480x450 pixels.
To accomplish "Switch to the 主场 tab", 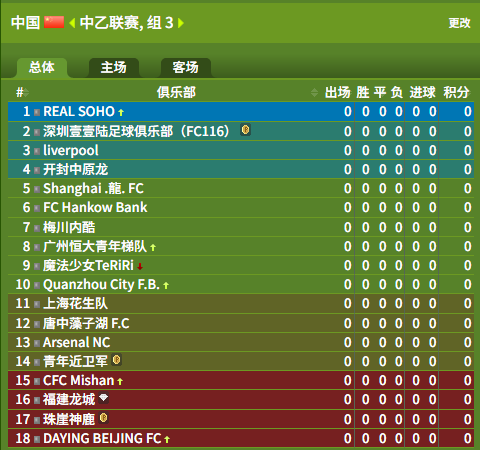I will pyautogui.click(x=114, y=68).
